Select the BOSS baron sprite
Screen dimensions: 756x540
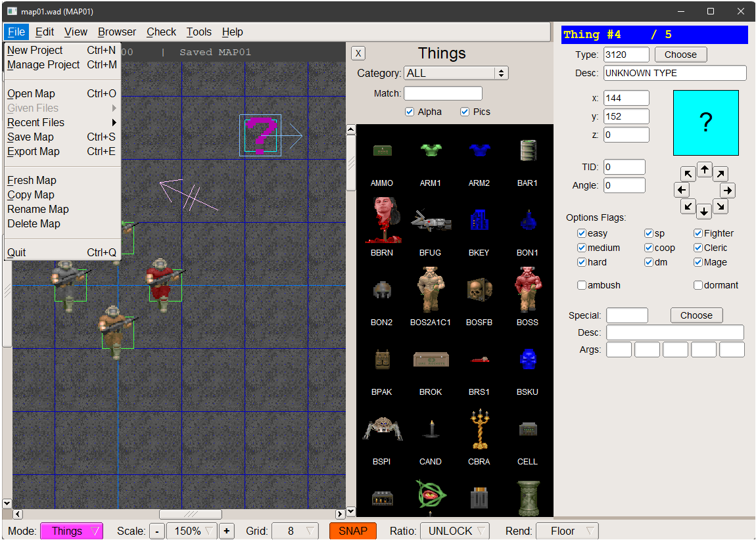click(x=528, y=288)
